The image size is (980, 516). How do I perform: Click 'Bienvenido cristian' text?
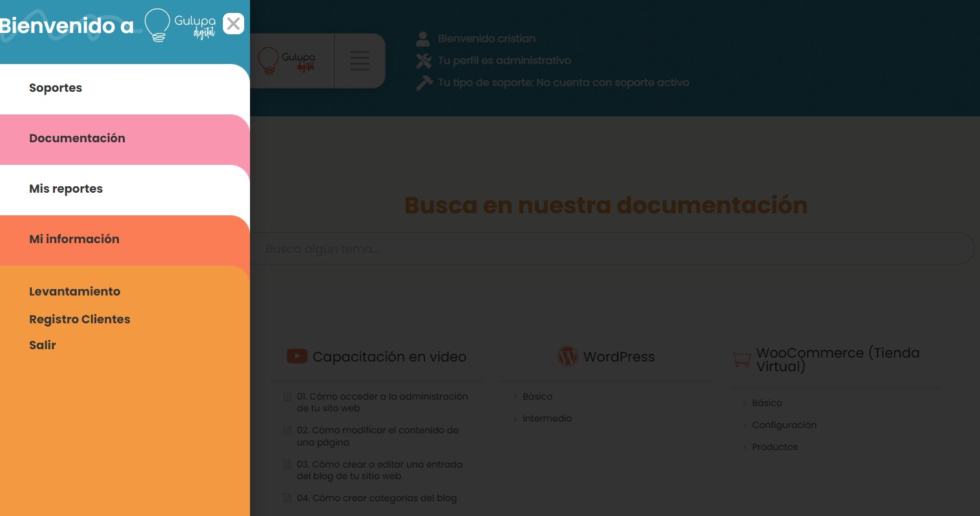click(486, 39)
